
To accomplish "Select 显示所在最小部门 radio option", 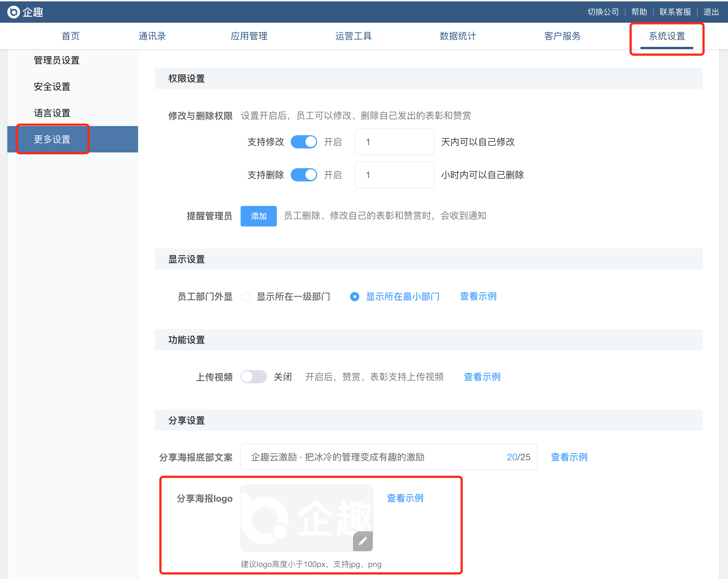I will 354,296.
